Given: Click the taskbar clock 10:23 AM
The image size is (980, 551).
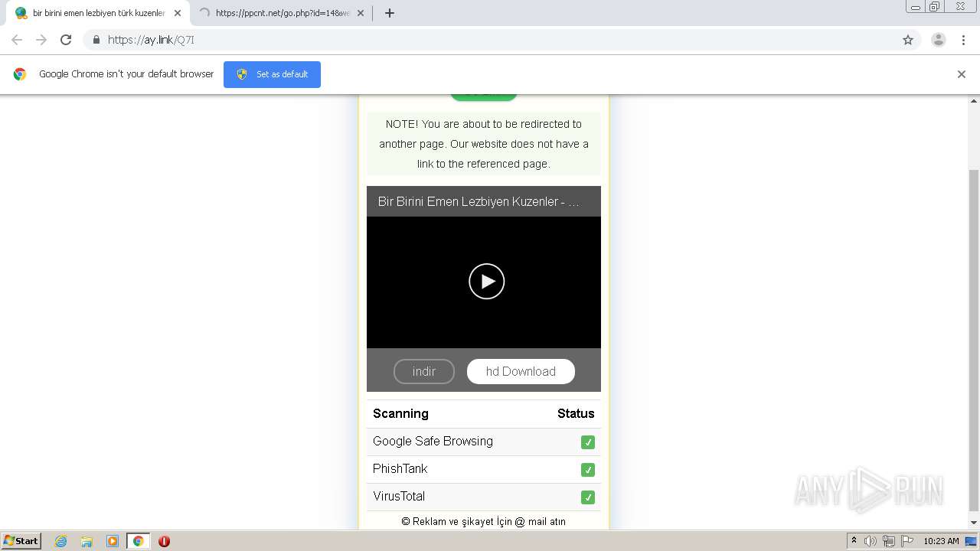Looking at the screenshot, I should click(x=941, y=541).
